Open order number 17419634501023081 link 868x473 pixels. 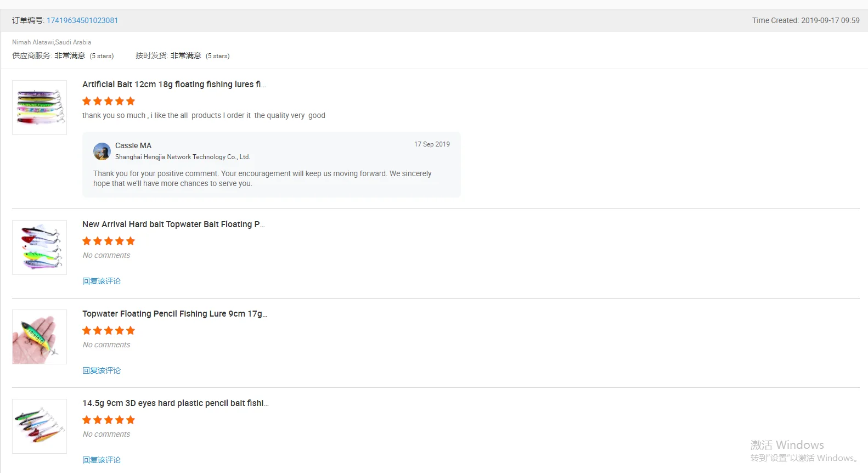(82, 20)
